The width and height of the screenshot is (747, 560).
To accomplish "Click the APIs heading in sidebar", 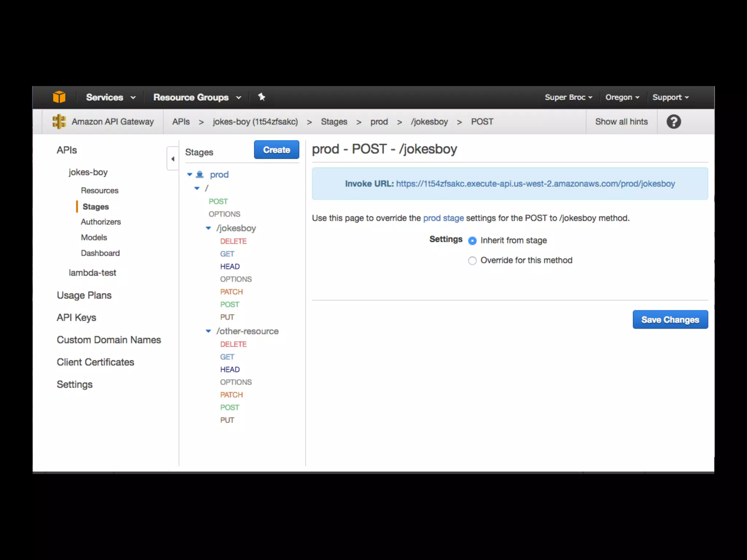I will pyautogui.click(x=67, y=150).
